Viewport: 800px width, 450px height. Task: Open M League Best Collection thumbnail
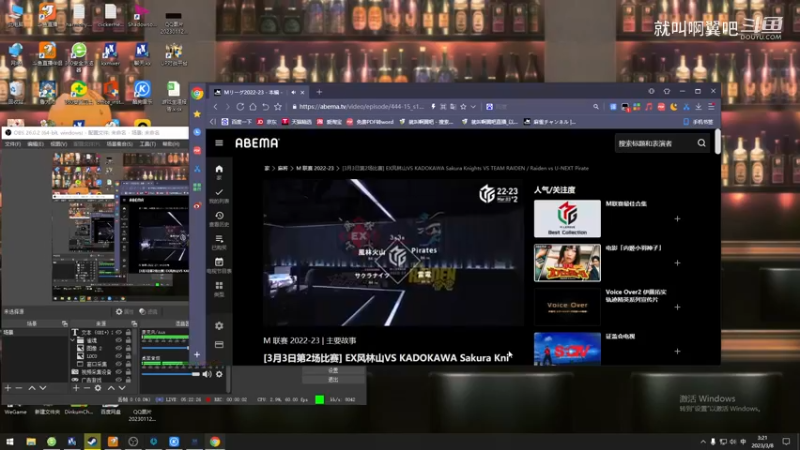567,218
